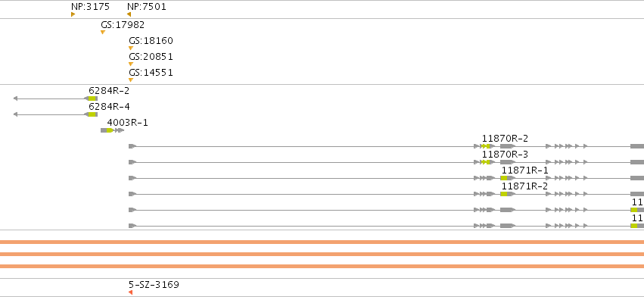Click the 5-SZ-3169 text label
This screenshot has height=297, width=644.
154,285
